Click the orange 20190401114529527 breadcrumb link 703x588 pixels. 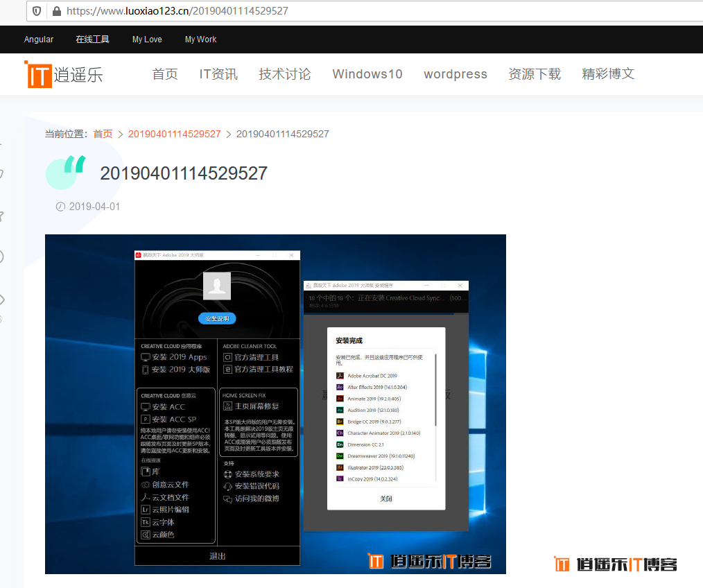tap(175, 134)
